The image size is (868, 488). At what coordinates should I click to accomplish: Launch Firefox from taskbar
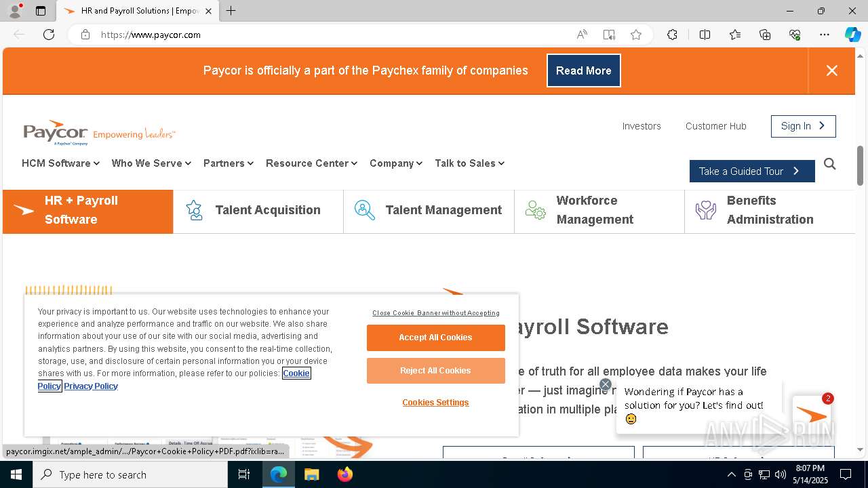(x=344, y=474)
